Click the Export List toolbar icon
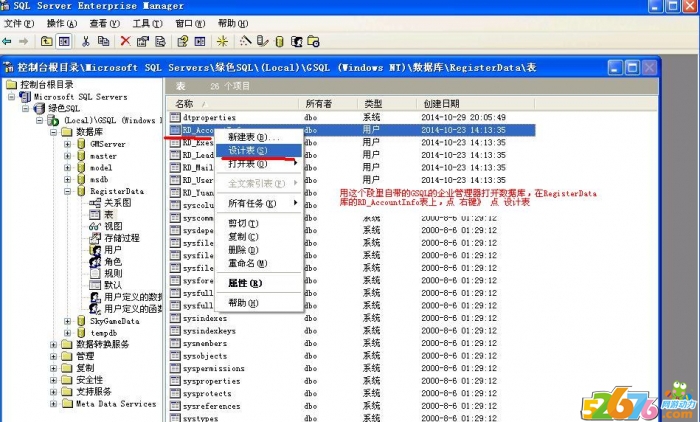 pos(160,42)
